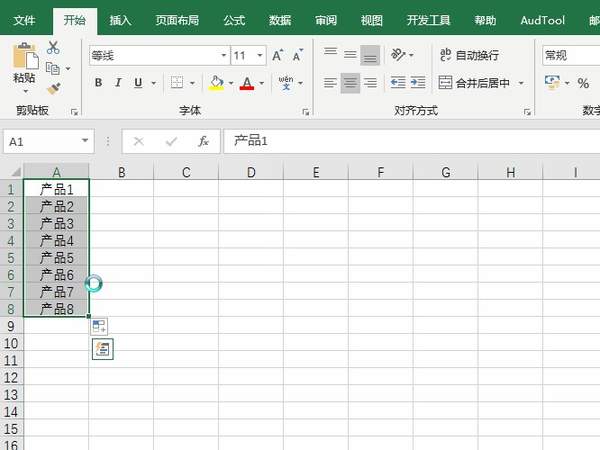
Task: Open the Quick Analysis icon below selection
Action: (x=102, y=348)
